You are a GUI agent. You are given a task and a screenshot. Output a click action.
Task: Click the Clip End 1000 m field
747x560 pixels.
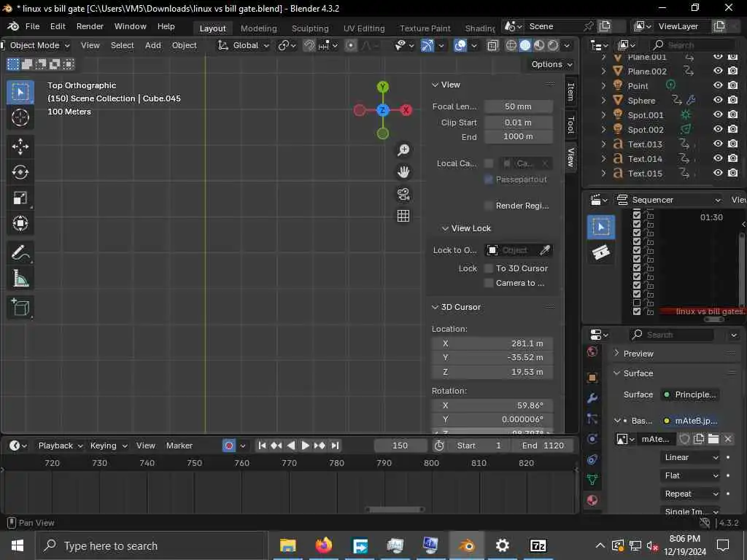[x=519, y=136]
